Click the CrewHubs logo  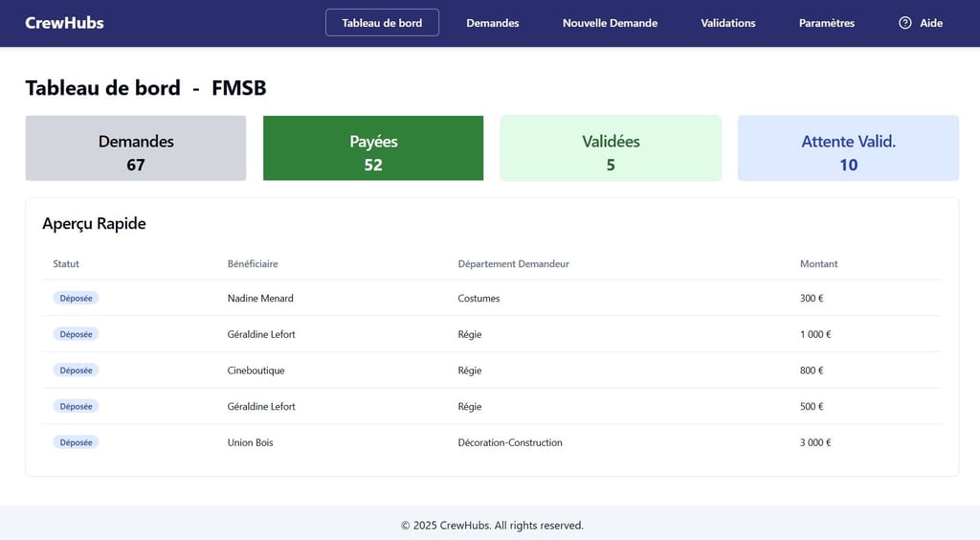(x=64, y=23)
